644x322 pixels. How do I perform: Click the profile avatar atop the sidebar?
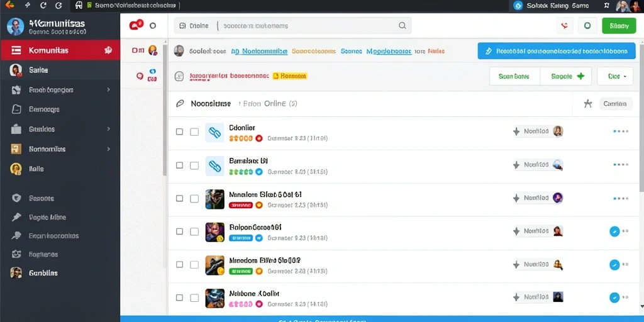[x=15, y=26]
